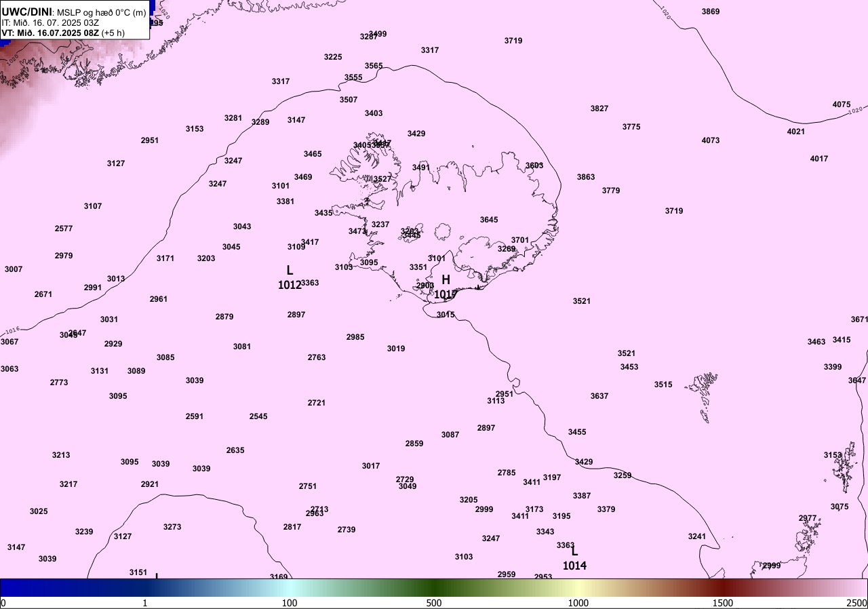Click the value 3225 on the map
Viewport: 868px width, 609px height.
pyautogui.click(x=333, y=57)
